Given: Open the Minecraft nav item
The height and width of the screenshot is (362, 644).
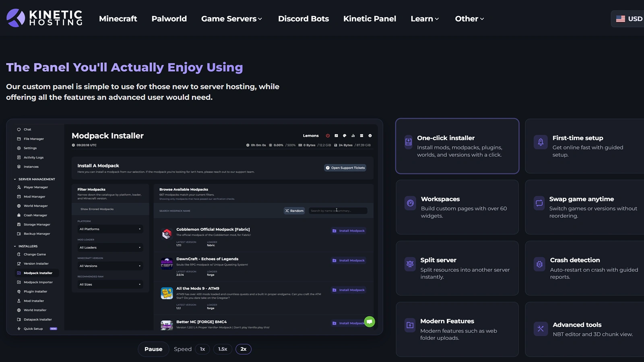Looking at the screenshot, I should pyautogui.click(x=118, y=19).
